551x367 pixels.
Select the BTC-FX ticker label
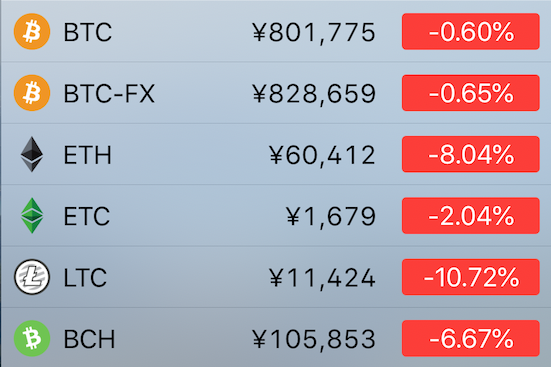click(109, 94)
